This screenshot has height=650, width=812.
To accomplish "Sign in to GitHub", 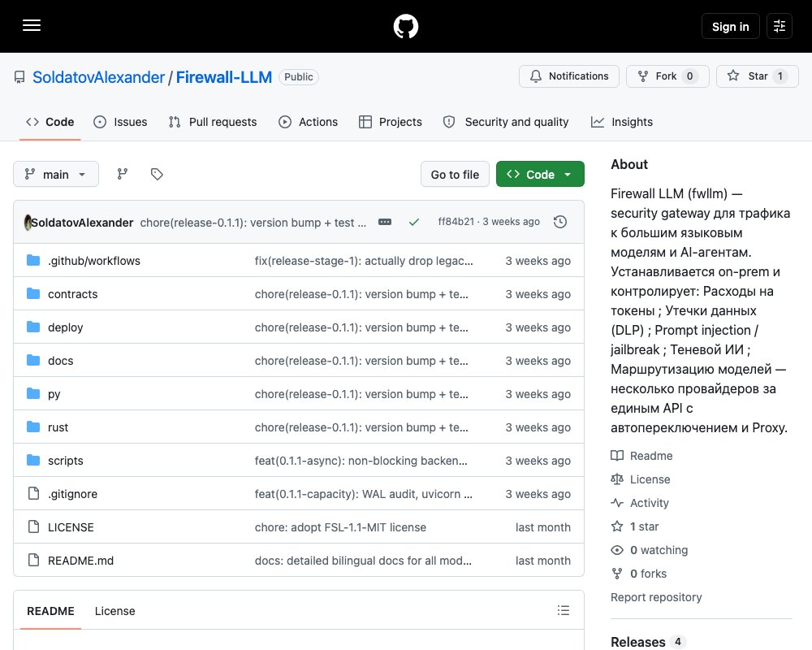I will 730,27.
